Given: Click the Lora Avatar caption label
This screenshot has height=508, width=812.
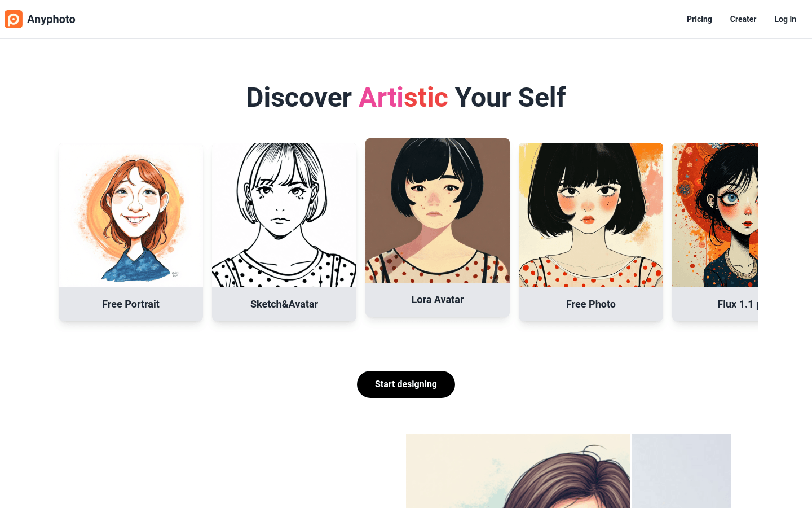Looking at the screenshot, I should click(438, 299).
